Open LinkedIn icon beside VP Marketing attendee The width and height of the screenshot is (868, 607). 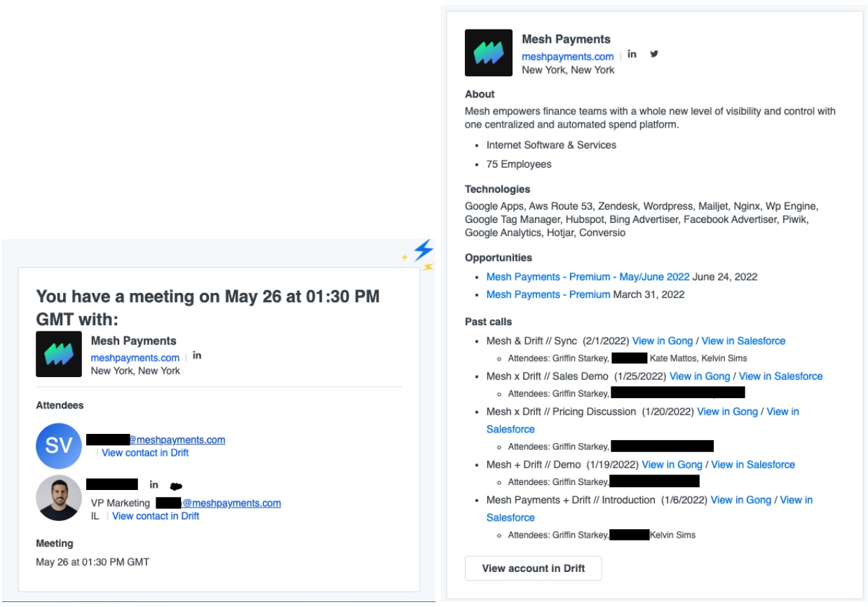click(x=154, y=484)
